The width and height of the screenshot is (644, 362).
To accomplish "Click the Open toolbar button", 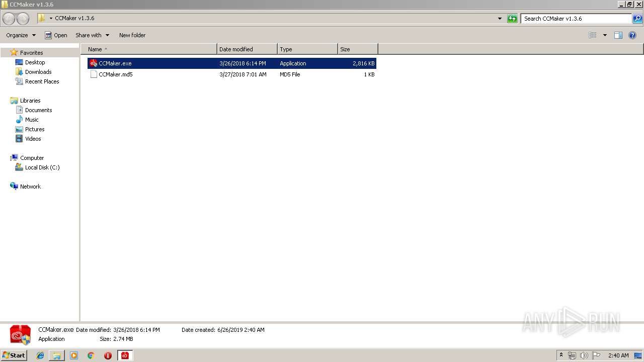I will pos(56,35).
